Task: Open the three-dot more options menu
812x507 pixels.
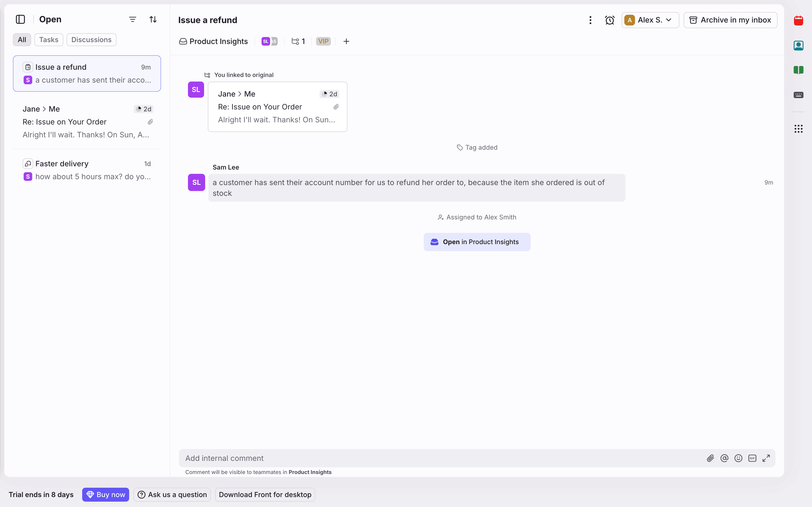Action: (590, 20)
